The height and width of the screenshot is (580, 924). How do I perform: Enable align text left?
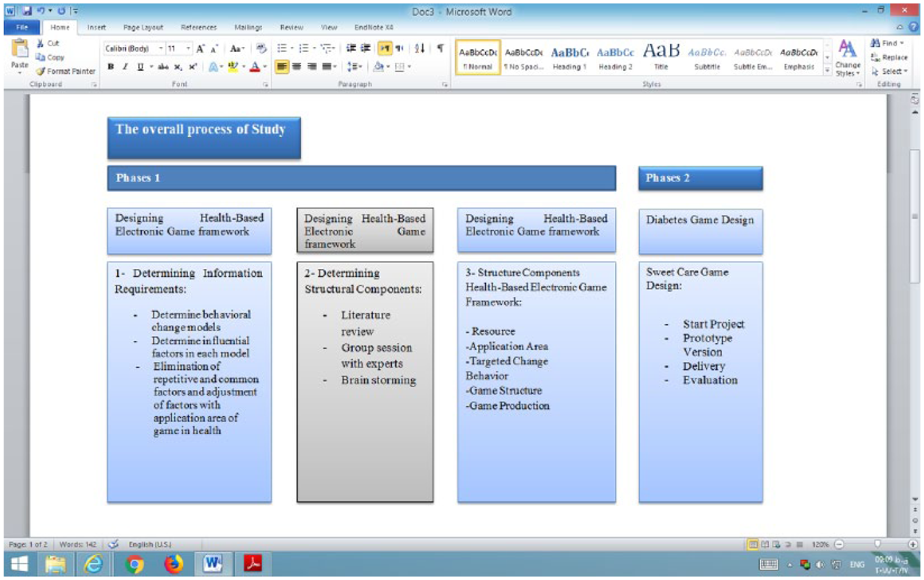282,67
